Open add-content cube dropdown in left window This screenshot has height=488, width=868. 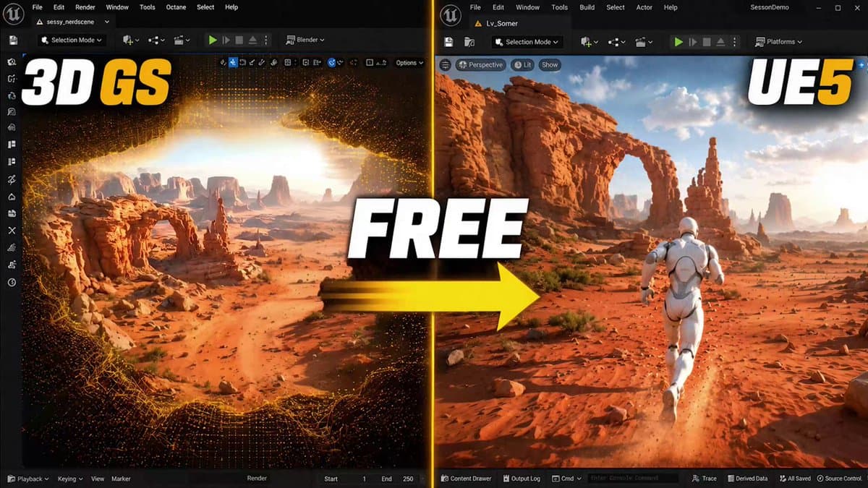pyautogui.click(x=132, y=40)
